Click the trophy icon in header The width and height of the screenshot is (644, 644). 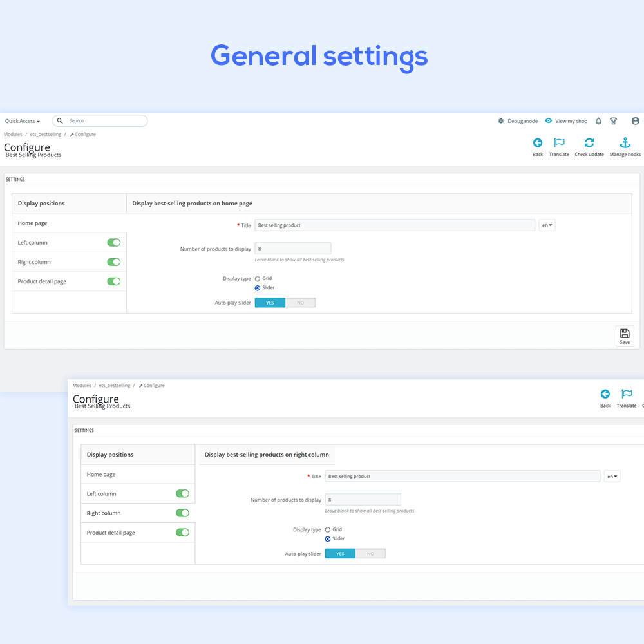click(x=614, y=121)
